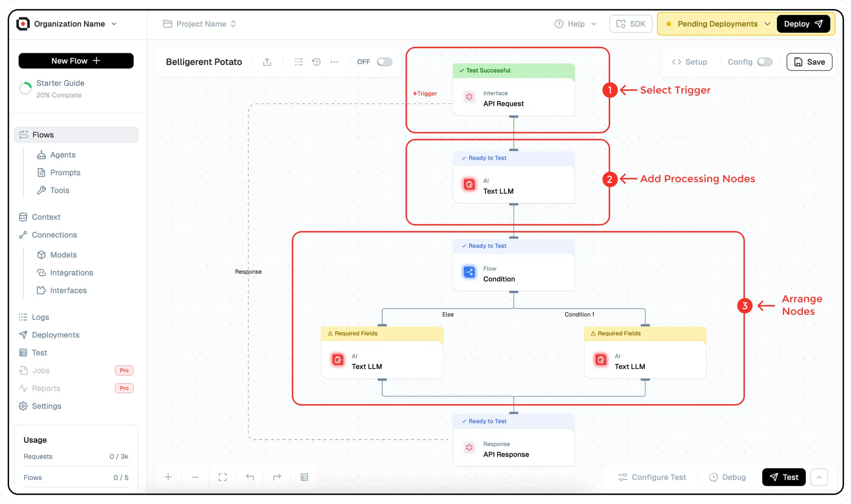Expand the Pending Deployments dropdown
Screen dimensions: 851x504
tap(767, 24)
